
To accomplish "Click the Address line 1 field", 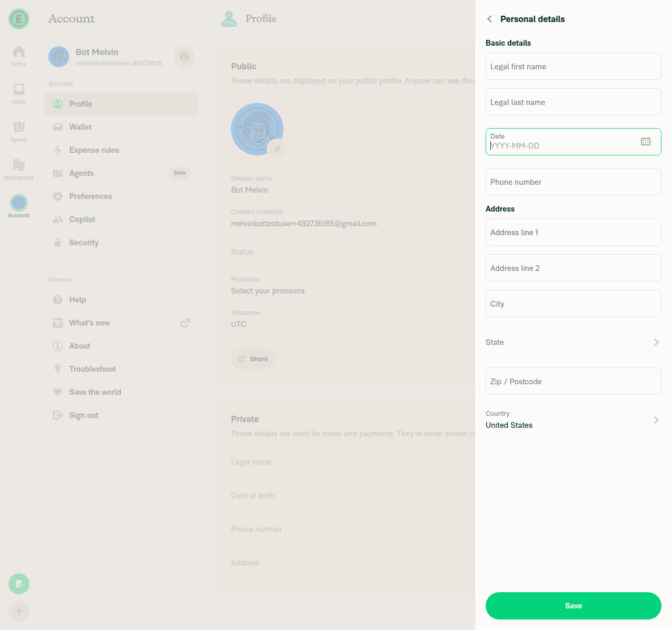I will click(x=573, y=232).
